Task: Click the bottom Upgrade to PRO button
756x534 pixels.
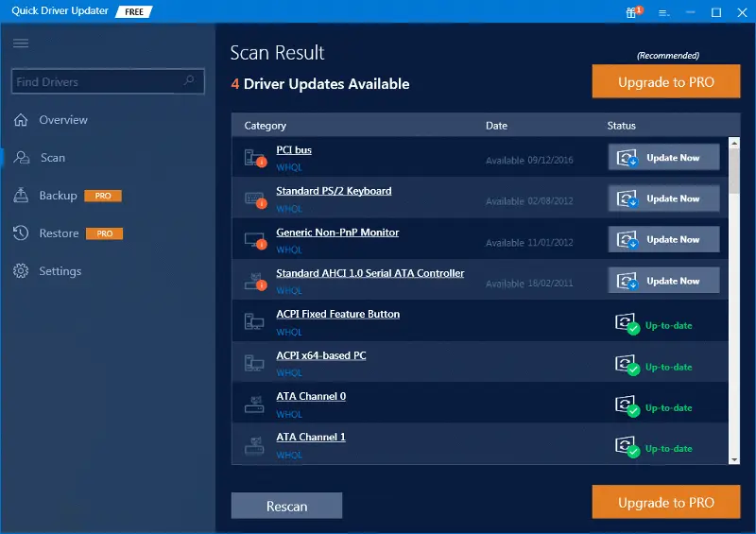Action: (x=666, y=502)
